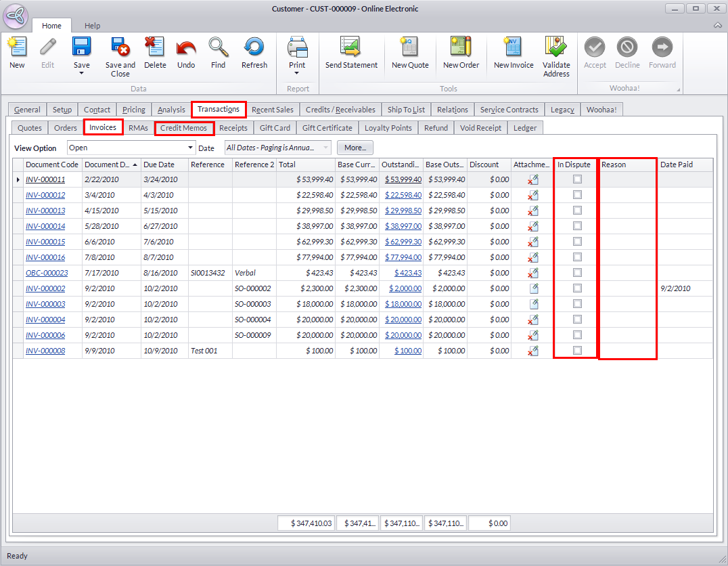Expand the Save dropdown arrow
Screen dimensions: 728x566
point(82,74)
